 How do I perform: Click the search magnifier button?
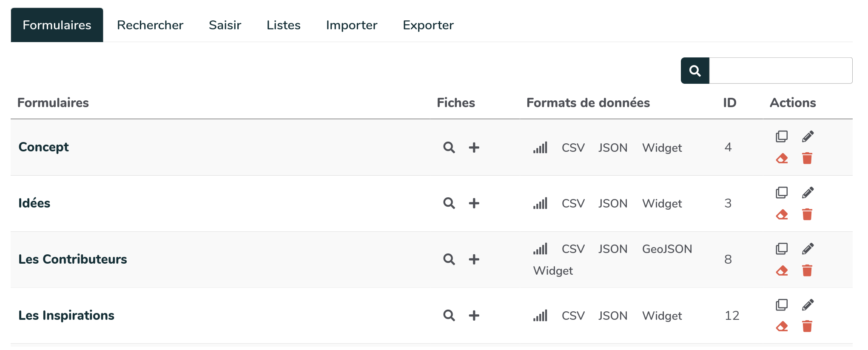pyautogui.click(x=695, y=71)
